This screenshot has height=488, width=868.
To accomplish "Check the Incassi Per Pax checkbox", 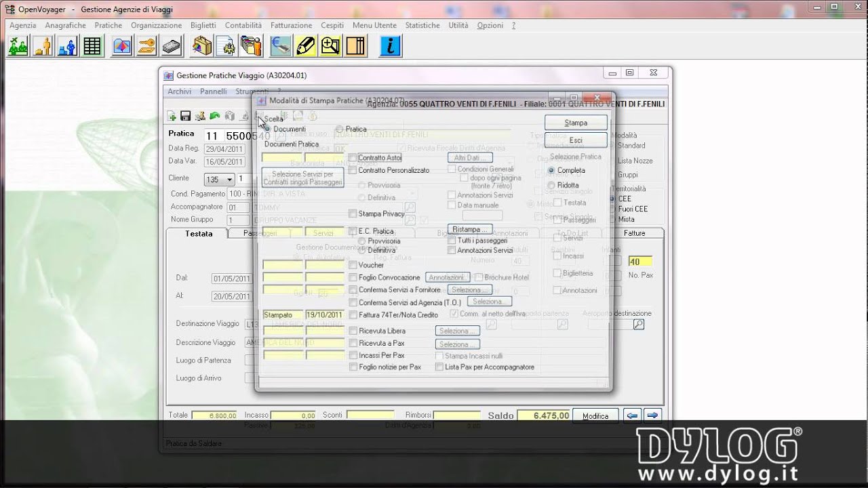I will 353,355.
